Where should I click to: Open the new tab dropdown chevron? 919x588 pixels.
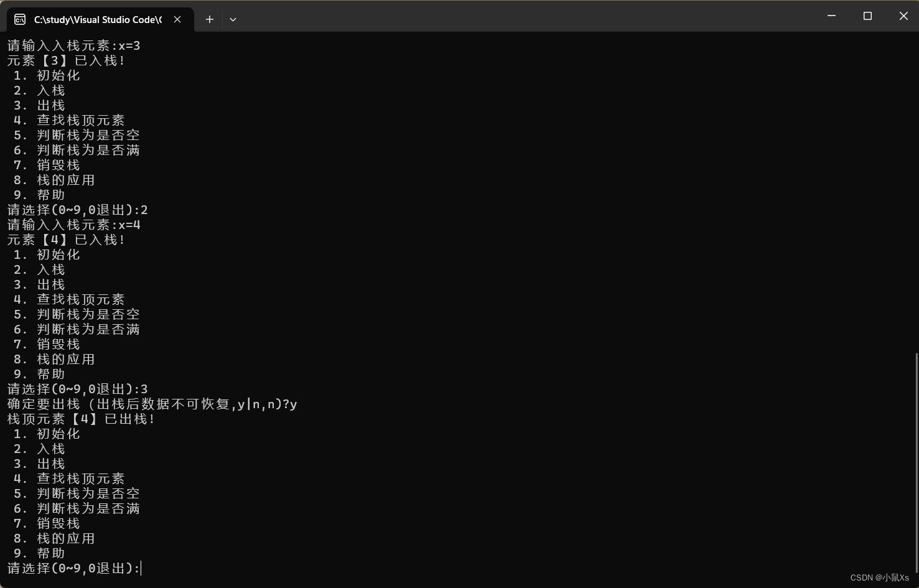pyautogui.click(x=233, y=19)
